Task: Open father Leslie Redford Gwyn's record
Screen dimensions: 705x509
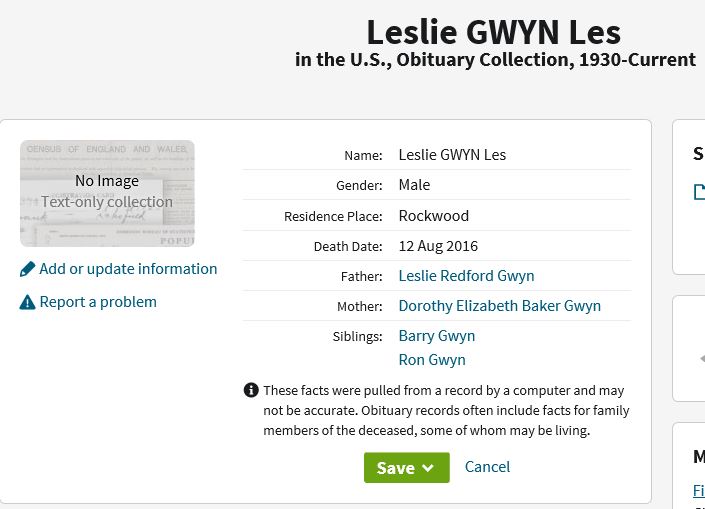Action: 466,276
